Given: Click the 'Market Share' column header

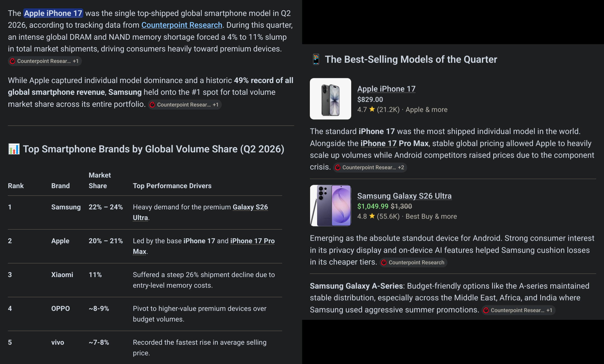Looking at the screenshot, I should tap(100, 181).
